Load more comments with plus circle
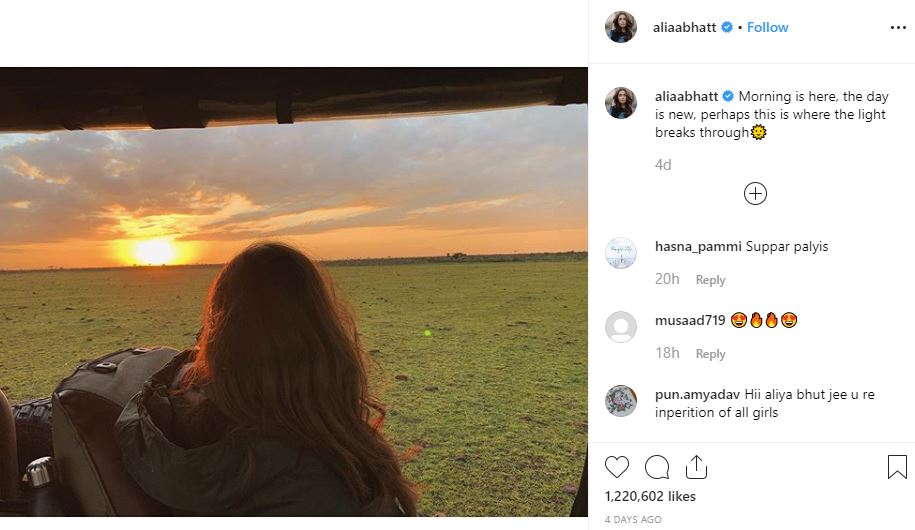This screenshot has height=530, width=915. point(755,194)
